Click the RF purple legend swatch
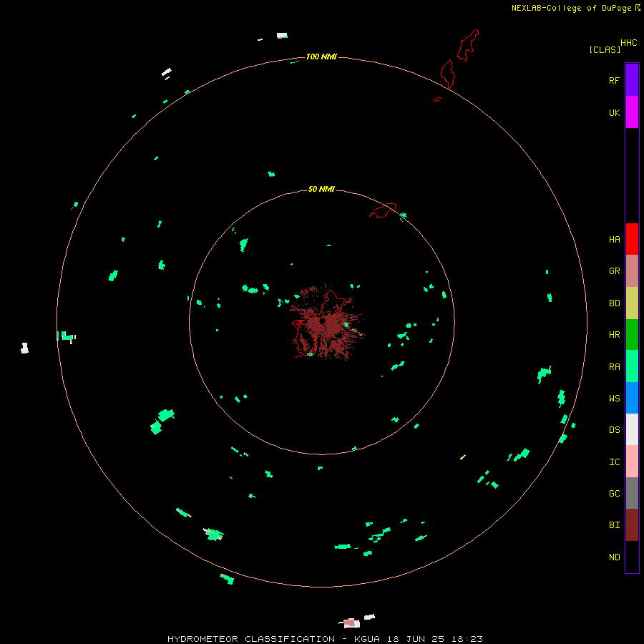 tap(632, 80)
